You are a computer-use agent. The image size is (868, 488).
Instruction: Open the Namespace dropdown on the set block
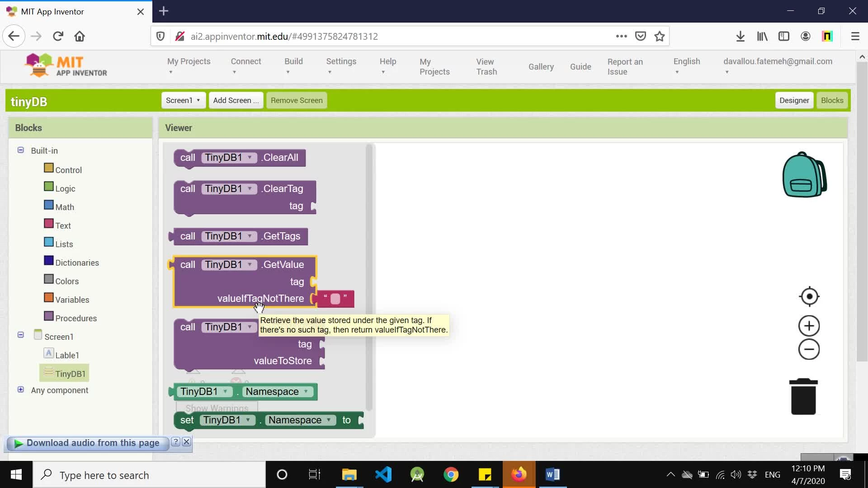click(300, 420)
